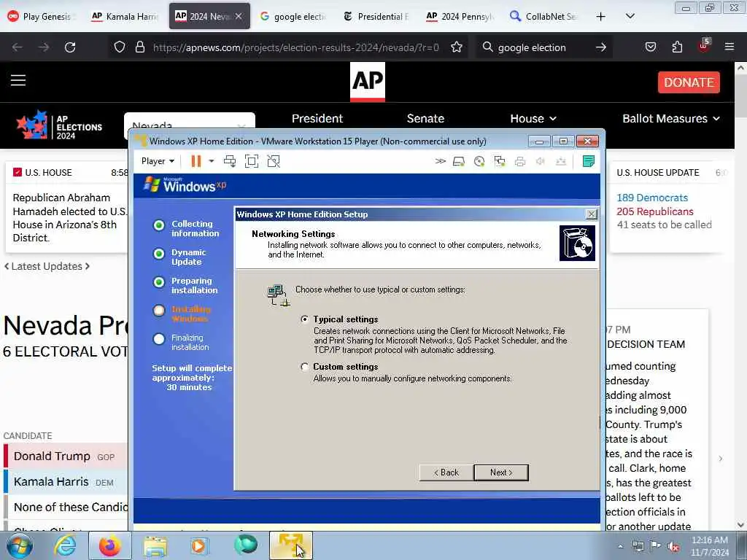Click the browser forward arrow

(x=44, y=47)
